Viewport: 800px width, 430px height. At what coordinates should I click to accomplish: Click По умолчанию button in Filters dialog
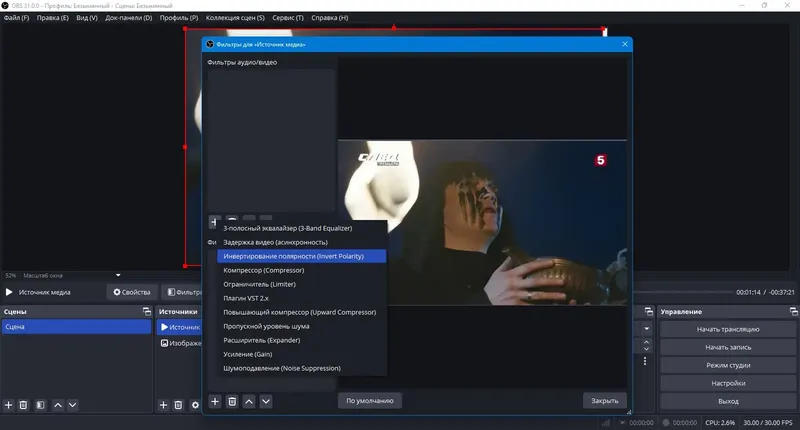tap(370, 401)
